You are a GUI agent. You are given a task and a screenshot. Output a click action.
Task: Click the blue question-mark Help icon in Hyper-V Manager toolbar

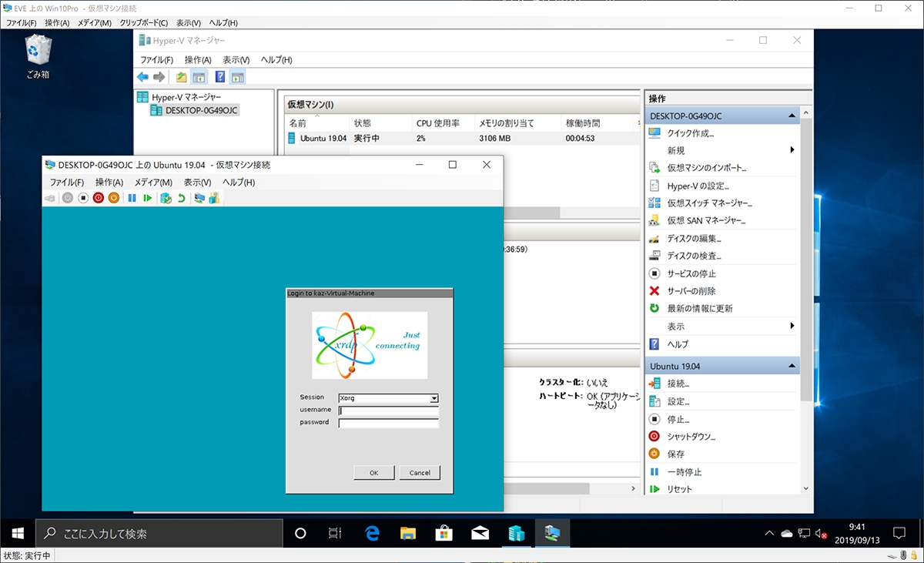click(x=220, y=77)
